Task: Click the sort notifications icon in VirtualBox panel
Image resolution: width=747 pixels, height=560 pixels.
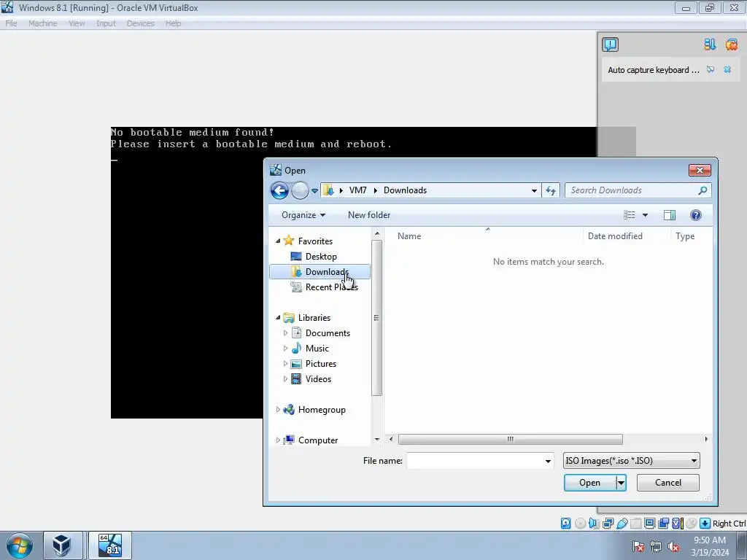Action: (x=710, y=44)
